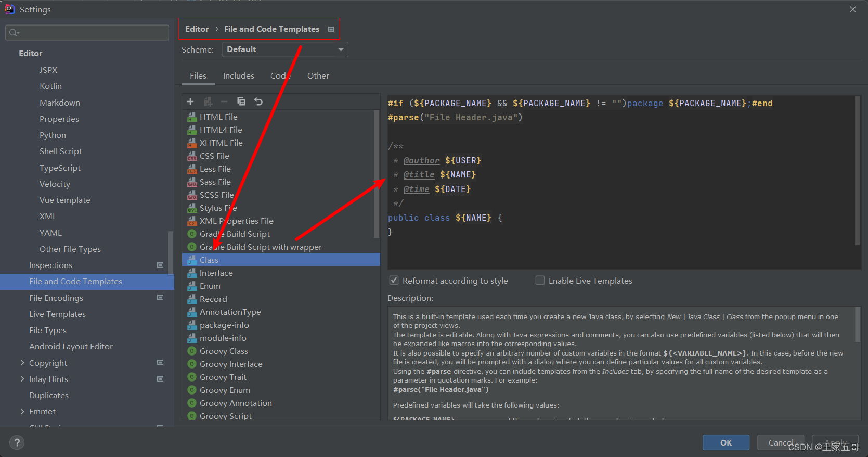Image resolution: width=868 pixels, height=457 pixels.
Task: Click into the settings search field
Action: (87, 33)
